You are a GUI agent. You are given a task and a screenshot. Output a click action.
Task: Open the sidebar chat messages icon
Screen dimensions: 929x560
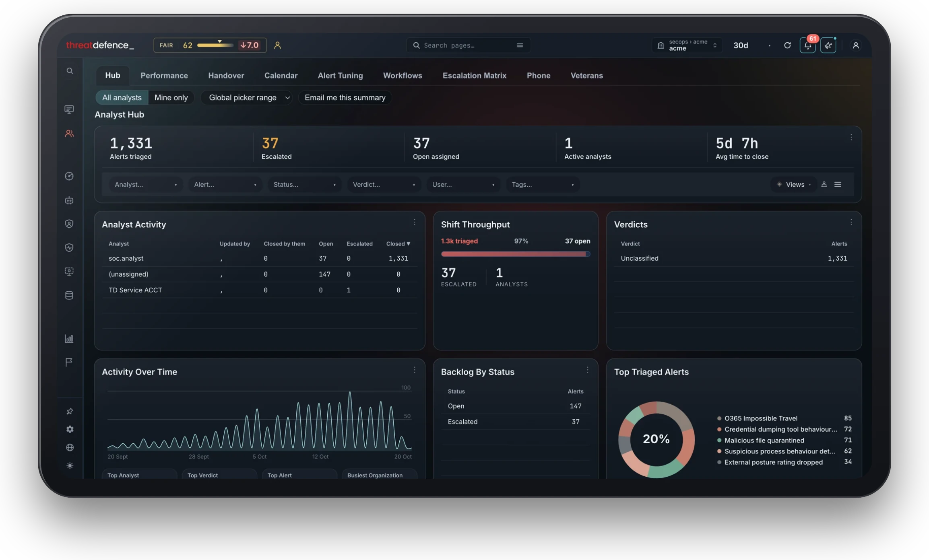pyautogui.click(x=69, y=109)
